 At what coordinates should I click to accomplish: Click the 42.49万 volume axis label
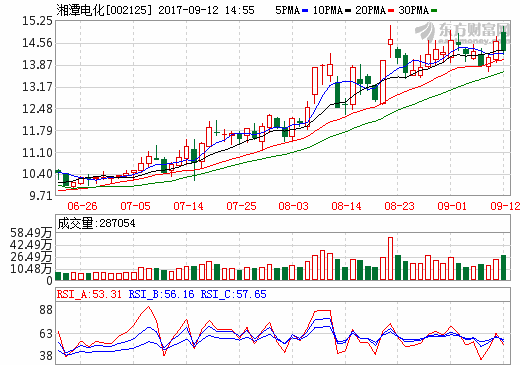pyautogui.click(x=31, y=245)
